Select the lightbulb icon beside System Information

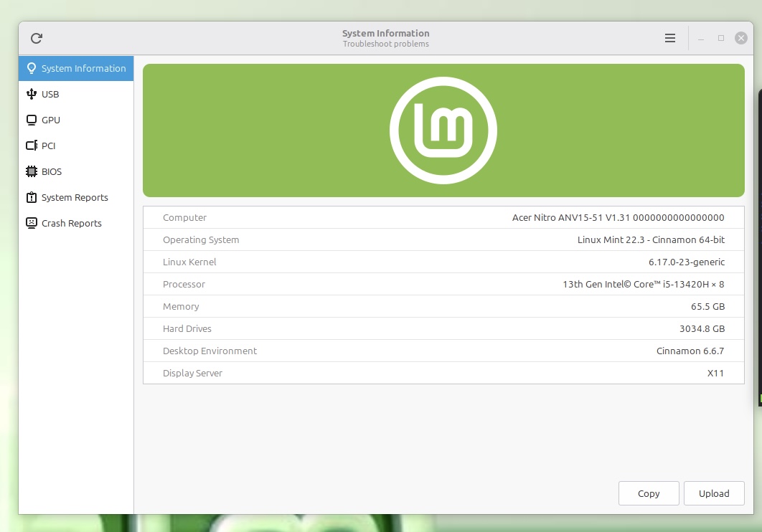click(32, 68)
